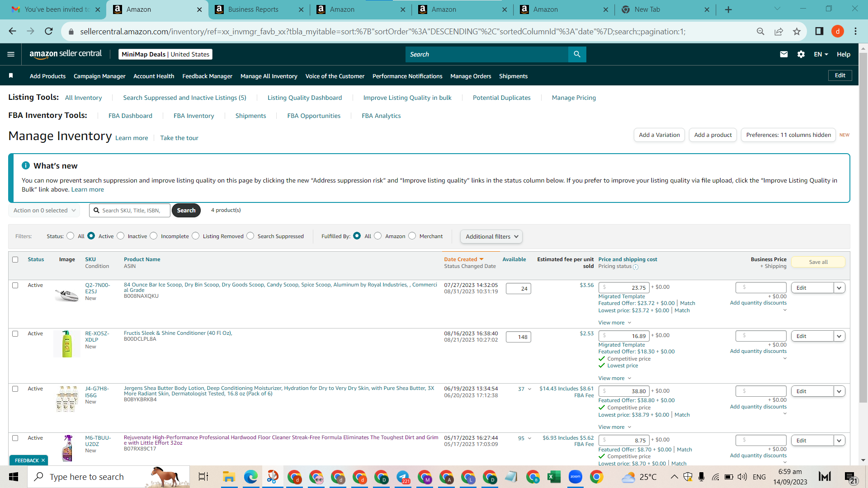The width and height of the screenshot is (868, 488).
Task: Open a new browser tab with plus icon
Action: coord(728,9)
